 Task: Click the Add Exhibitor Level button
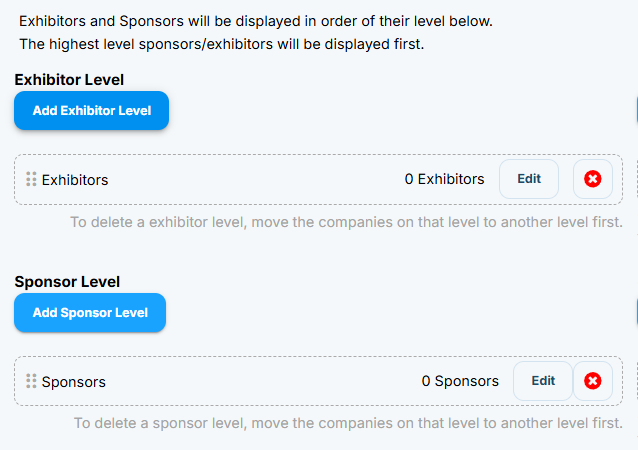pos(92,111)
